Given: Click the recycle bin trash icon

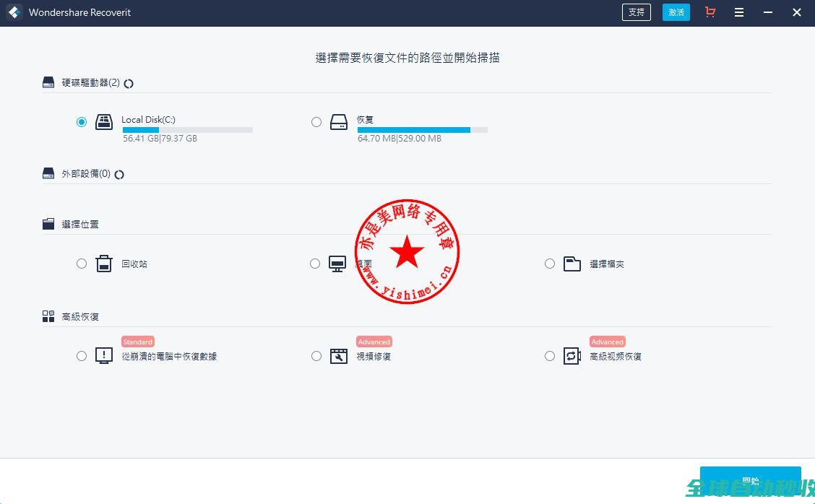Looking at the screenshot, I should click(x=104, y=264).
